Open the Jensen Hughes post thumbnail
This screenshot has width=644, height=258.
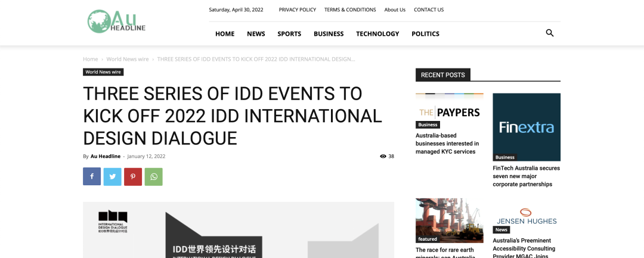[527, 216]
